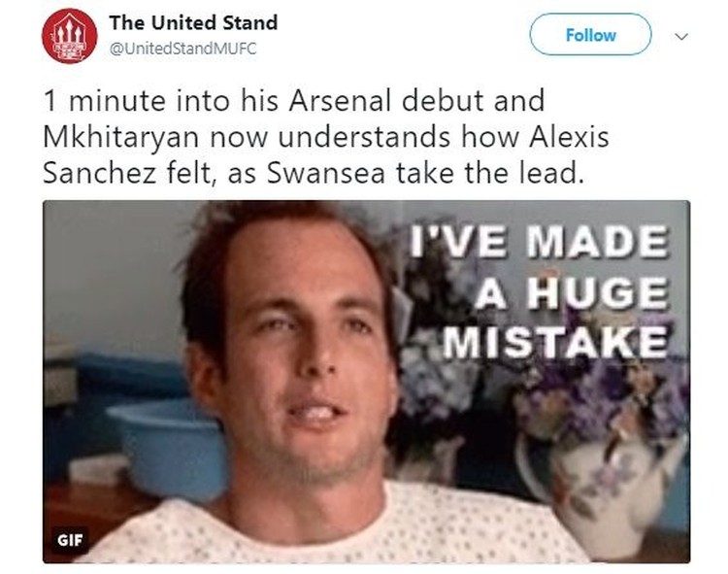Viewport: 728px width, 574px height.
Task: Click the tweet text mentioning Mkhitaryan
Action: tap(325, 137)
